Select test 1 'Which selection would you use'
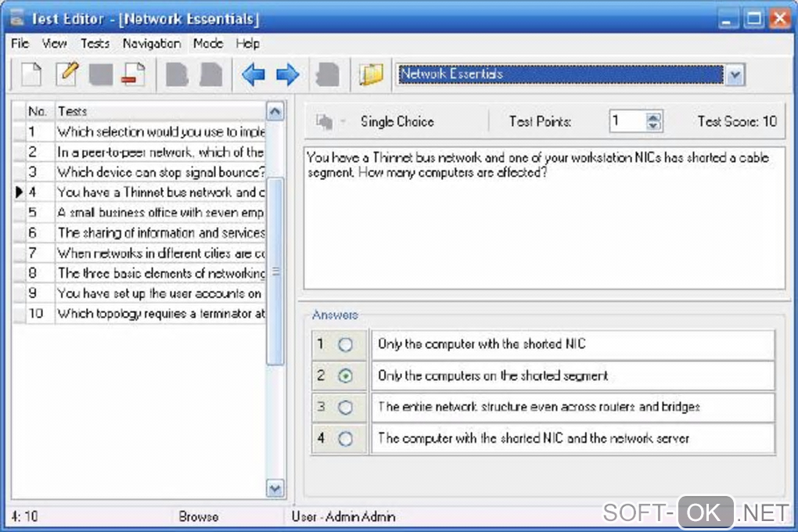Viewport: 798px width, 532px height. click(161, 132)
